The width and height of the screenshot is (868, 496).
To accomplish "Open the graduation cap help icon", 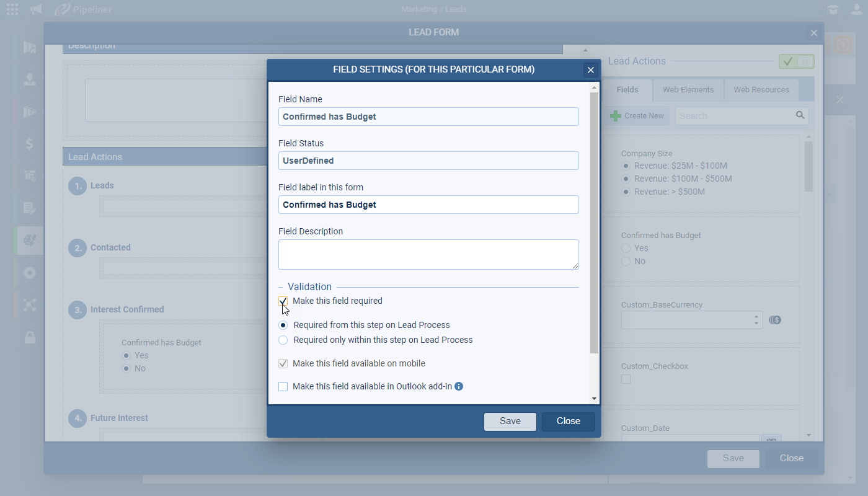I will [x=833, y=9].
